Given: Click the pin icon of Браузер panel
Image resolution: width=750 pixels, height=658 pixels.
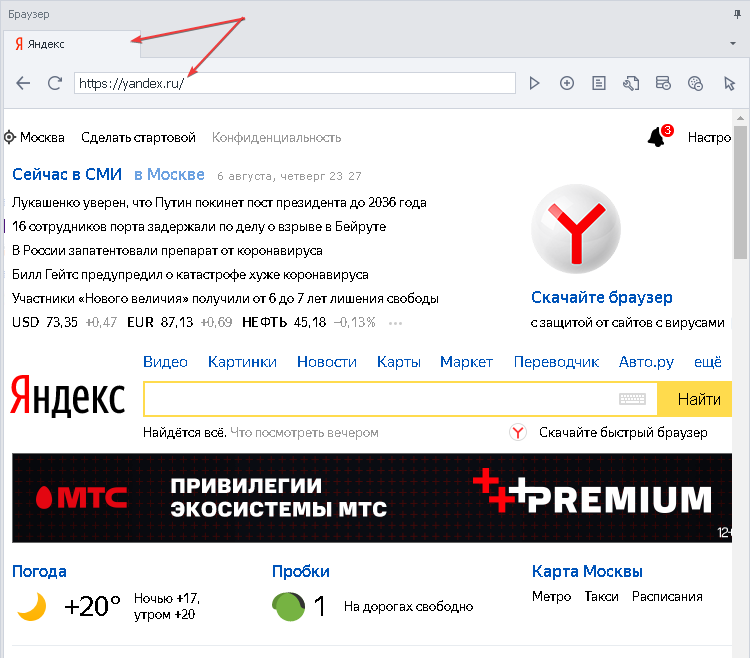Looking at the screenshot, I should (x=738, y=14).
